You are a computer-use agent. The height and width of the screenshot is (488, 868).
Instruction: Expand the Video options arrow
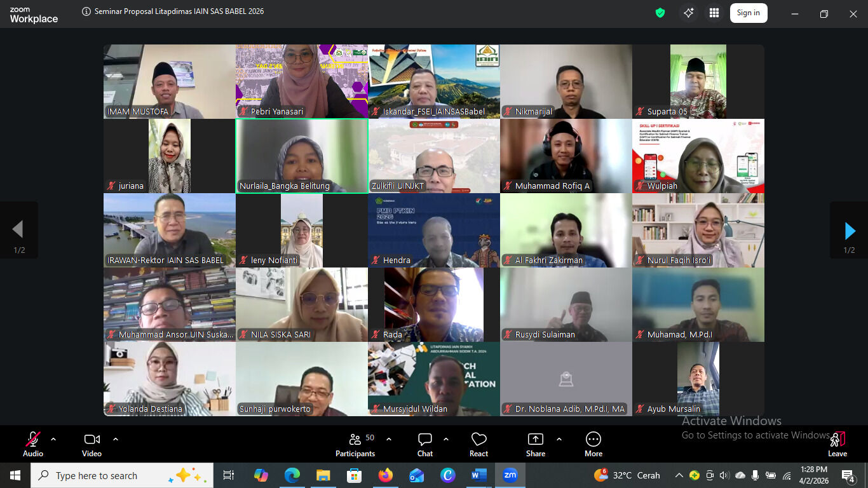(x=116, y=439)
